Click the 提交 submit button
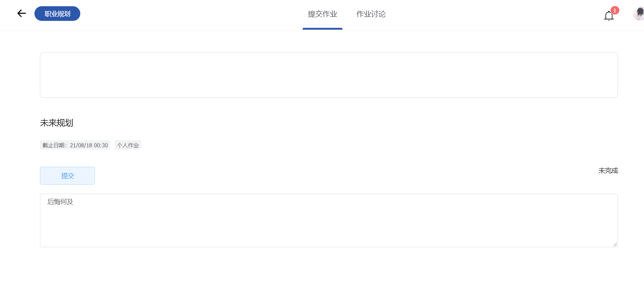Viewport: 644px width, 281px height. tap(67, 175)
